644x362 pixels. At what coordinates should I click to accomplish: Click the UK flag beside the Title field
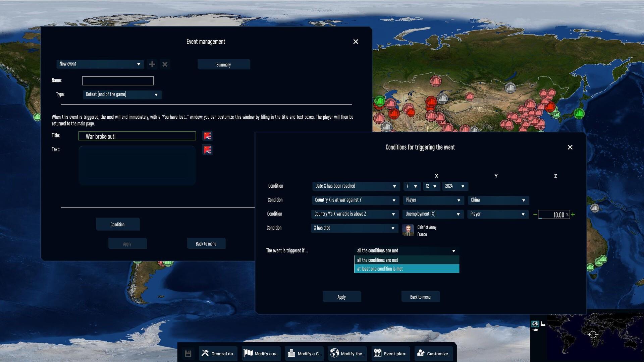207,136
